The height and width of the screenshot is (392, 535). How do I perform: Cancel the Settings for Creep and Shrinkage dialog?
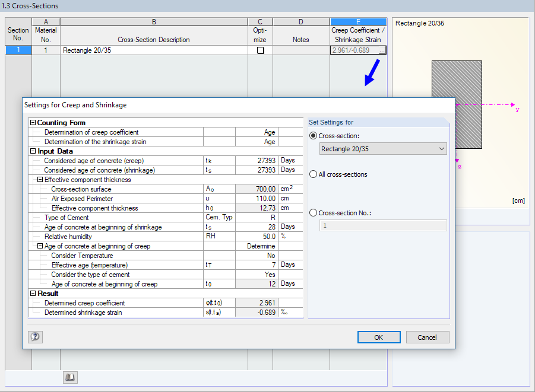(x=428, y=337)
